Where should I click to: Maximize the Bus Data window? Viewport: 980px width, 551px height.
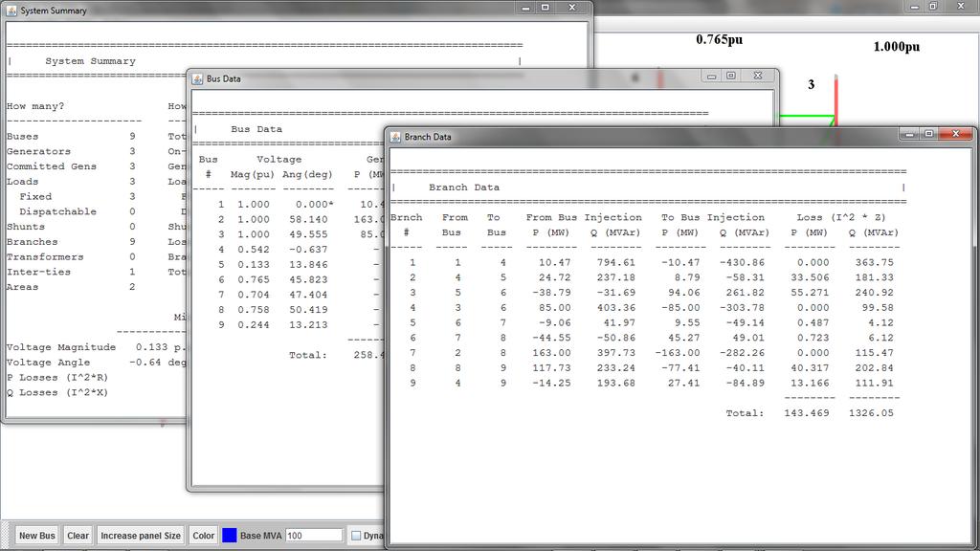730,76
